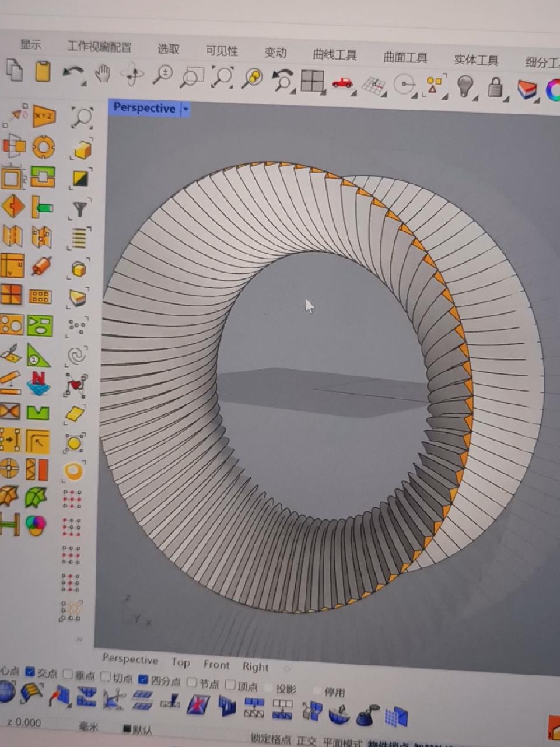This screenshot has height=747, width=560.
Task: Open the 实体工具 tab
Action: 476,60
